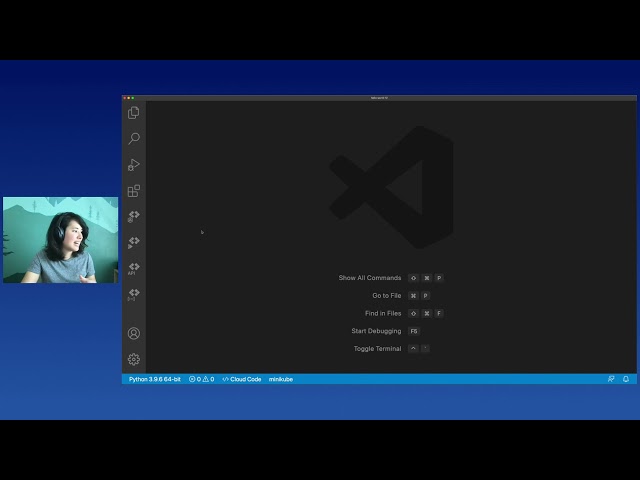Click the feedback icon in status bar
This screenshot has width=640, height=480.
coord(611,379)
